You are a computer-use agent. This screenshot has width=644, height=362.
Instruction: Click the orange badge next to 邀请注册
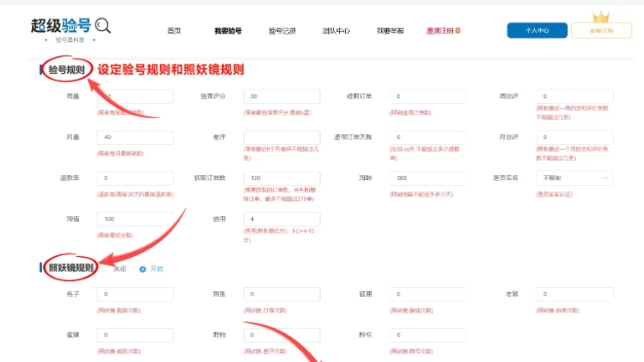pyautogui.click(x=458, y=30)
